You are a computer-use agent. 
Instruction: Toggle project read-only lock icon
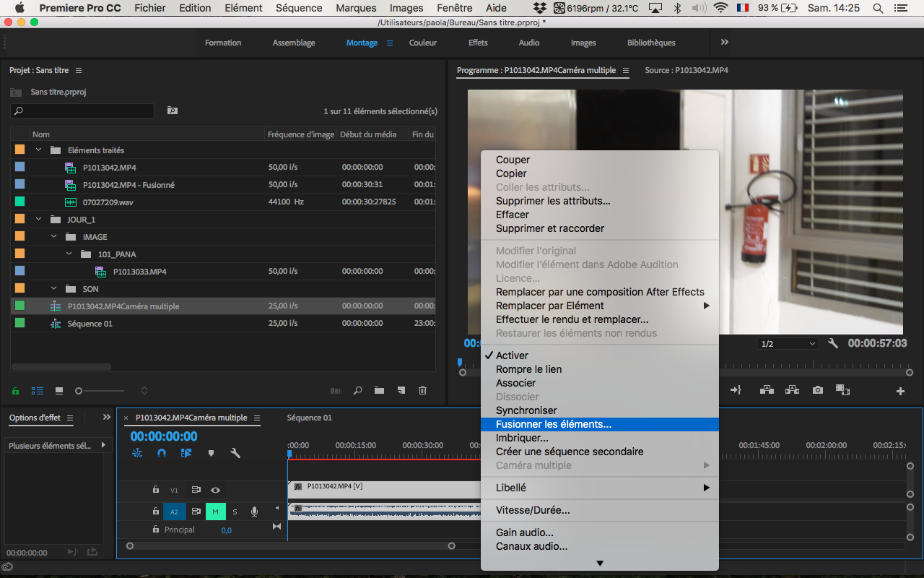[16, 391]
